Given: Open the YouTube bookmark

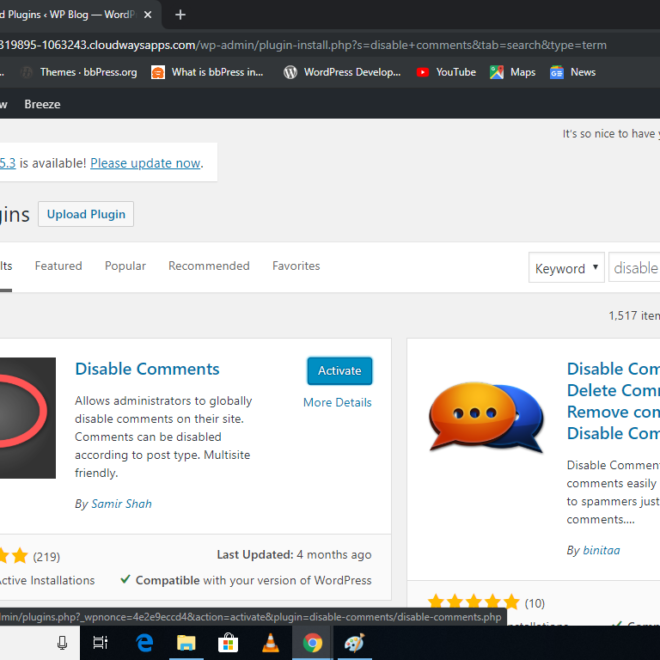Looking at the screenshot, I should 446,72.
